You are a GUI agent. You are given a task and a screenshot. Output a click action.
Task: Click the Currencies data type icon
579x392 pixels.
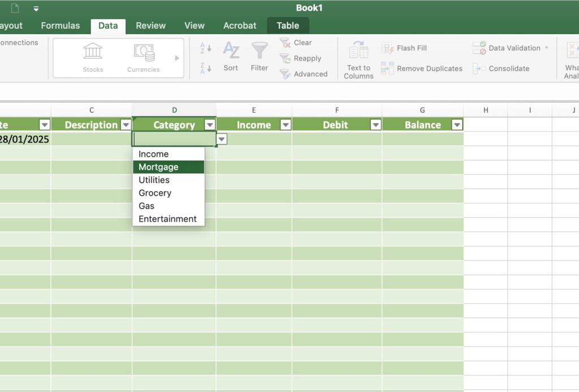coord(144,57)
